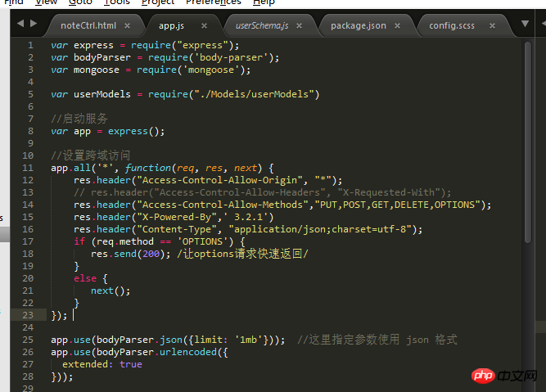
Task: Click the else keyword on line 20
Action: pos(85,278)
